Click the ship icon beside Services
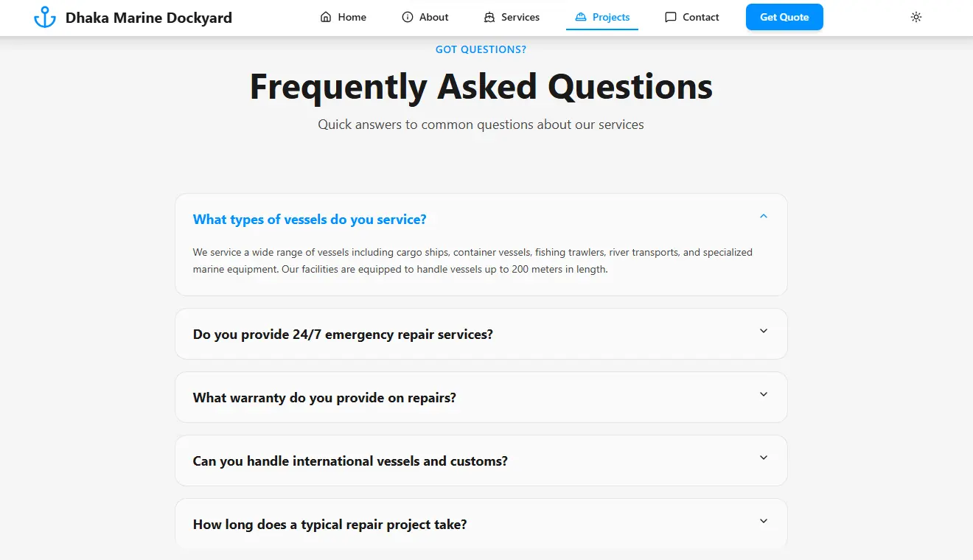Viewport: 973px width, 560px height. coord(489,17)
